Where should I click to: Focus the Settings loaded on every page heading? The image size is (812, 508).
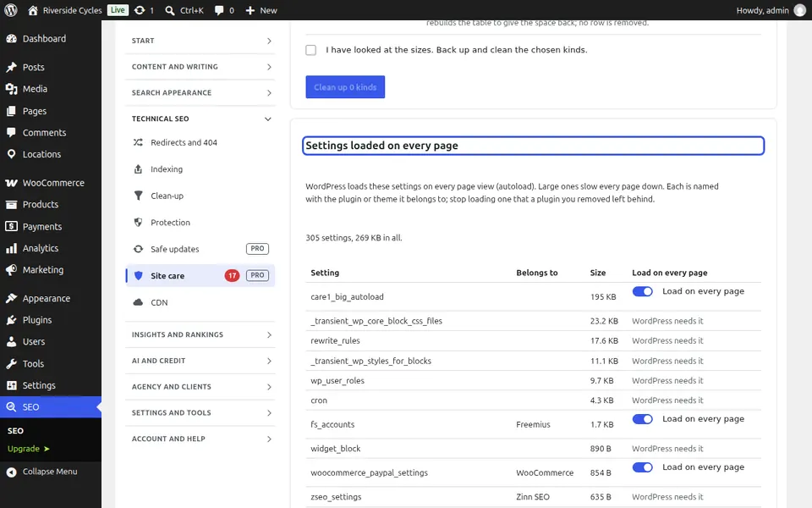534,146
